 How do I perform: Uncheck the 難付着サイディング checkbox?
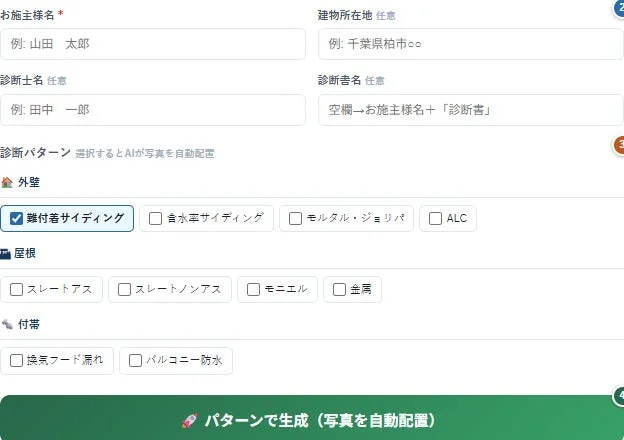16,218
